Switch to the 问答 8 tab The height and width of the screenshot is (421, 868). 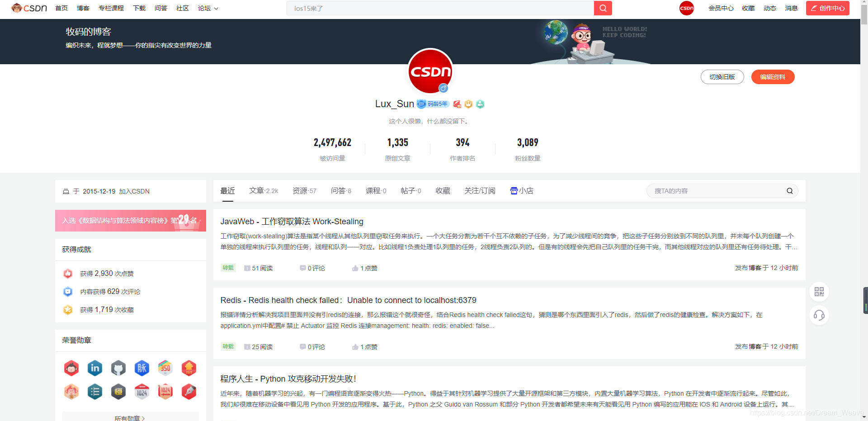click(x=341, y=191)
